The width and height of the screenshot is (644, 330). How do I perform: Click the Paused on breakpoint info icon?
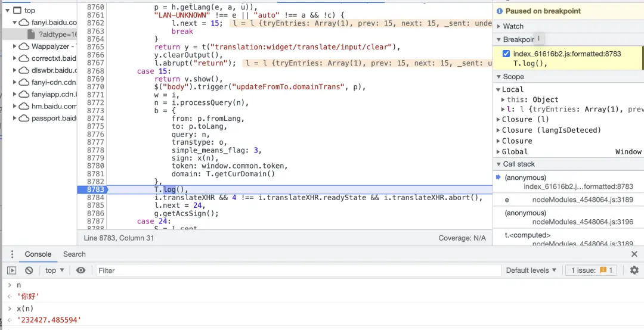[x=499, y=11]
